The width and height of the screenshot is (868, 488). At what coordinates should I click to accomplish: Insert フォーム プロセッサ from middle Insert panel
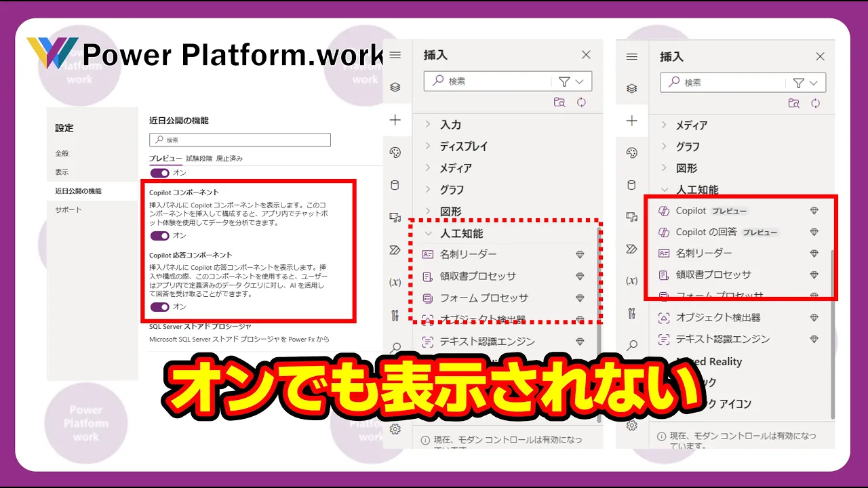(x=503, y=298)
